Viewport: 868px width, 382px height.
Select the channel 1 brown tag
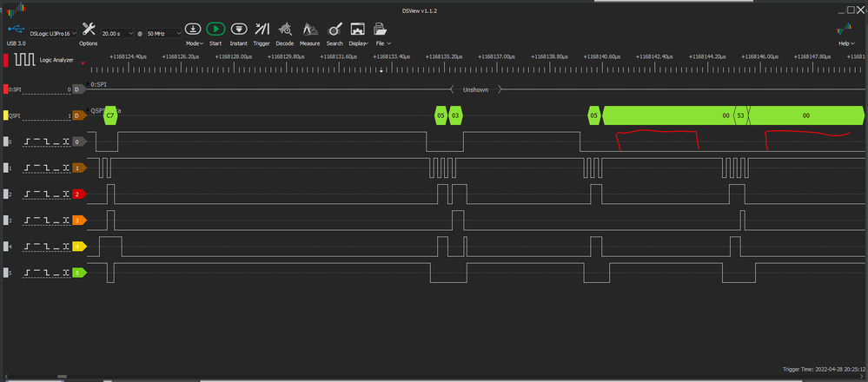79,168
